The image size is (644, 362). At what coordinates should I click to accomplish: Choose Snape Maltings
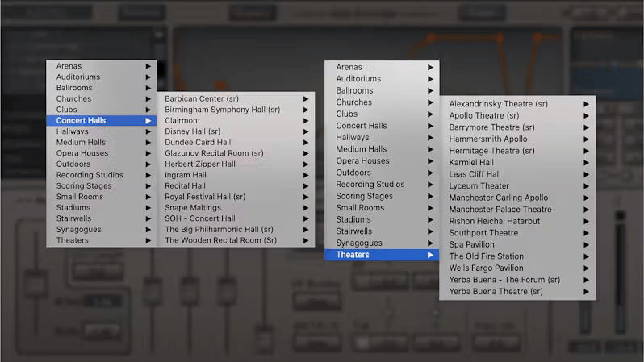click(236, 208)
